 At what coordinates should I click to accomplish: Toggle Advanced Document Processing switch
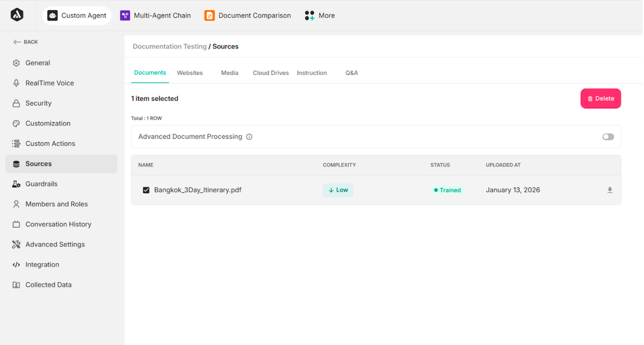tap(608, 137)
